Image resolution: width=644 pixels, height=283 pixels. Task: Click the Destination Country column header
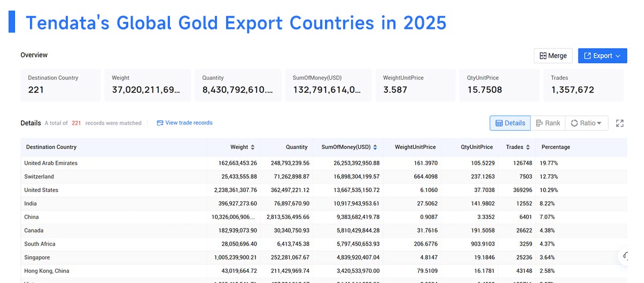pyautogui.click(x=51, y=147)
